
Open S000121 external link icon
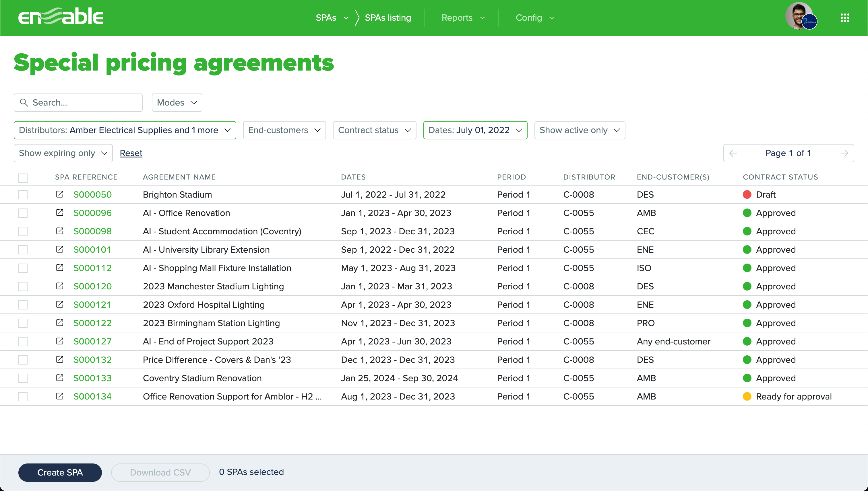(x=60, y=305)
